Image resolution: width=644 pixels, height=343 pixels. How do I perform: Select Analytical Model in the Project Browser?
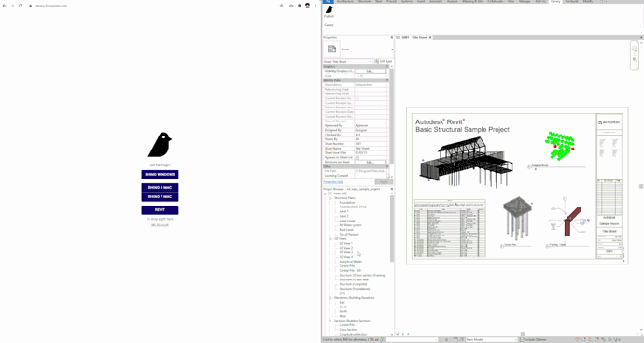(x=350, y=262)
